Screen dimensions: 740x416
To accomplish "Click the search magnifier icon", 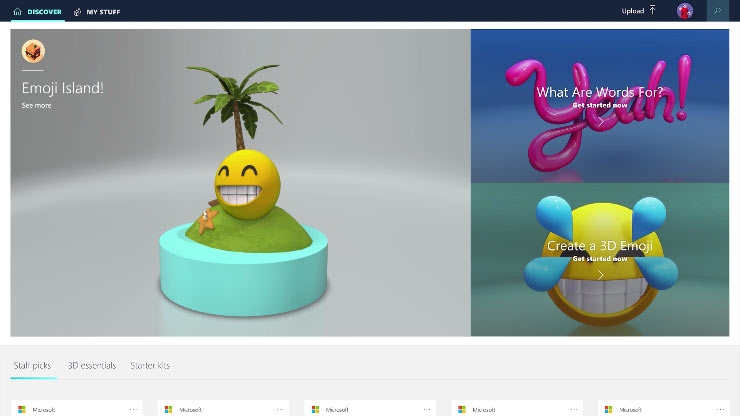I will coord(718,11).
